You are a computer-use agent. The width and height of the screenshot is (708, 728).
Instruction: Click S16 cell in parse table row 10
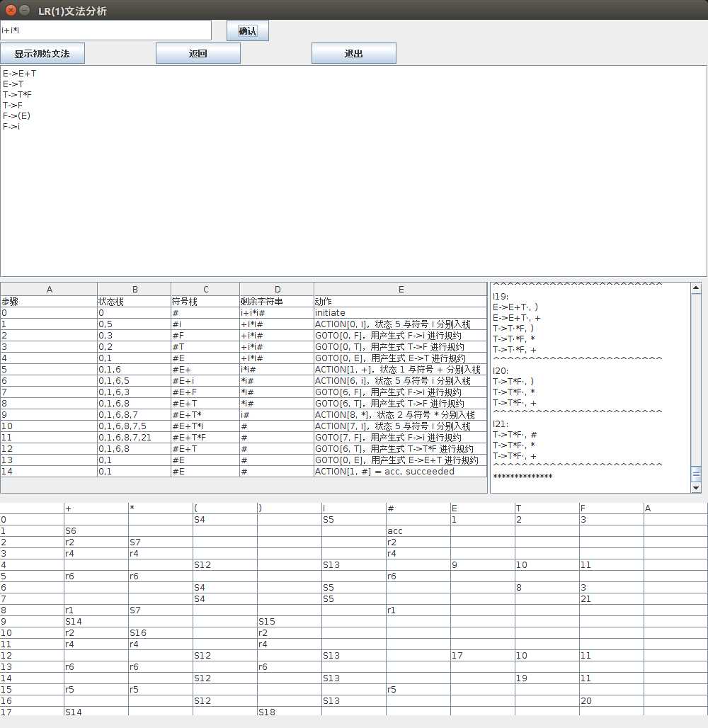tap(161, 633)
